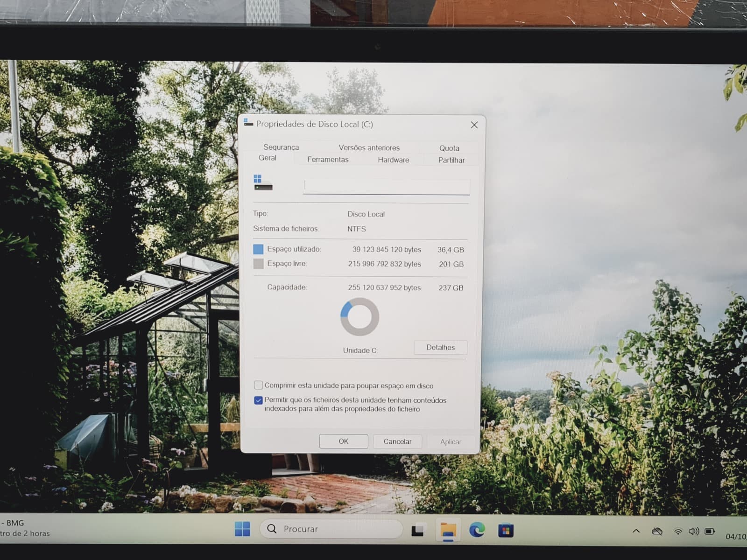Open the Hardware tab
The image size is (747, 560).
[394, 160]
